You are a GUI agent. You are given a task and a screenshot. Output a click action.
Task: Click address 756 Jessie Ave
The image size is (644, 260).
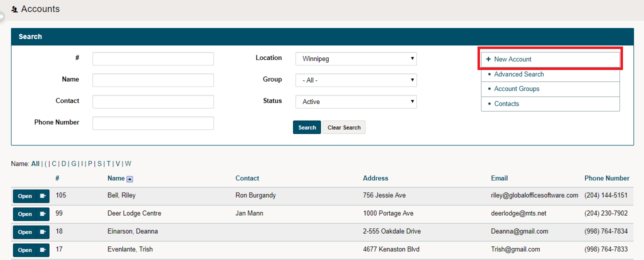384,195
